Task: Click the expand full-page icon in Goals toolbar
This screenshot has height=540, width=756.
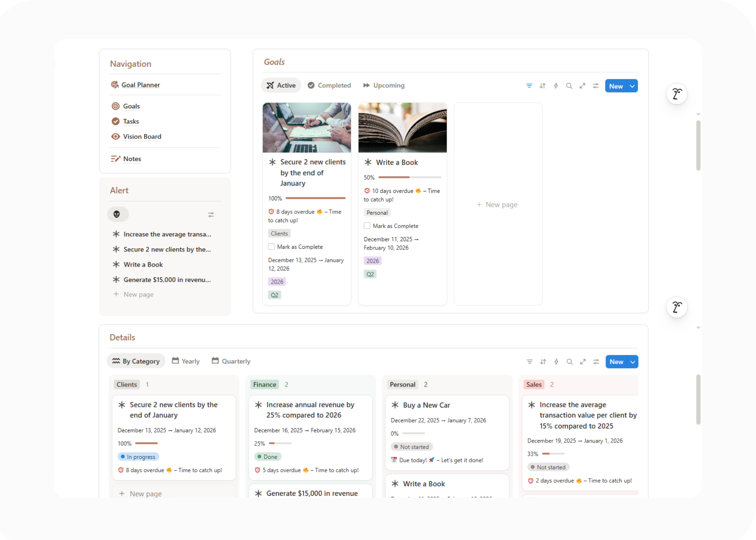Action: 582,86
